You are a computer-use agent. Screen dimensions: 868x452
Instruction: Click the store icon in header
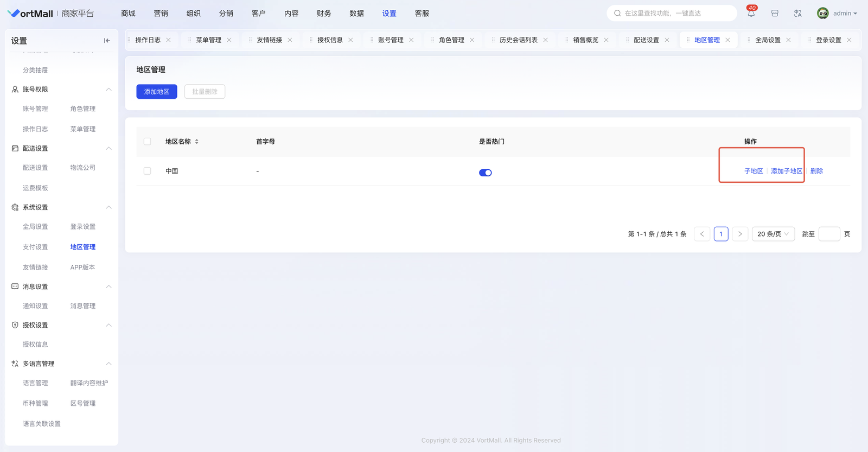click(775, 14)
